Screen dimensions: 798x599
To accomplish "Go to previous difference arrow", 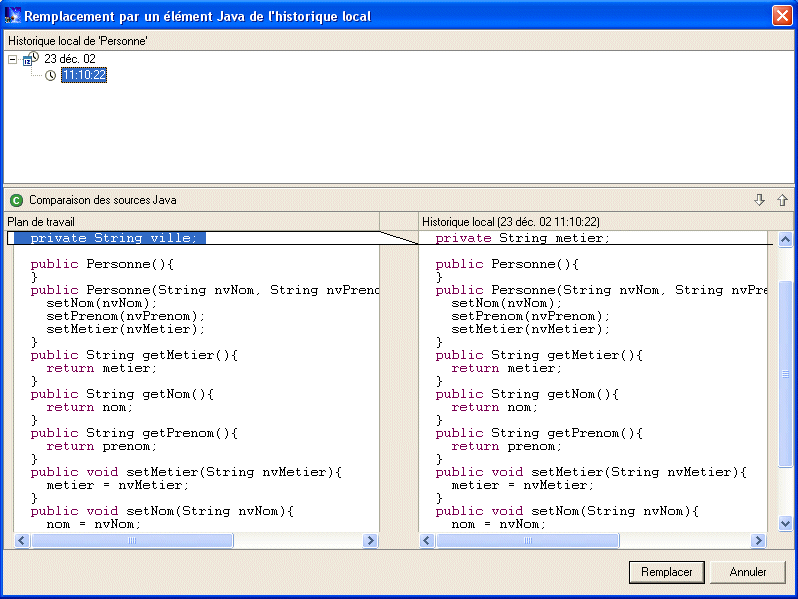I will (782, 200).
